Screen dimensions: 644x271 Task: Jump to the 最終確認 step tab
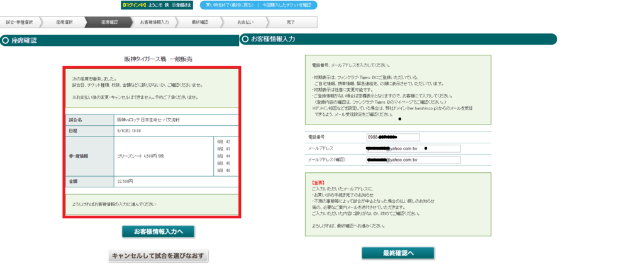(x=200, y=22)
